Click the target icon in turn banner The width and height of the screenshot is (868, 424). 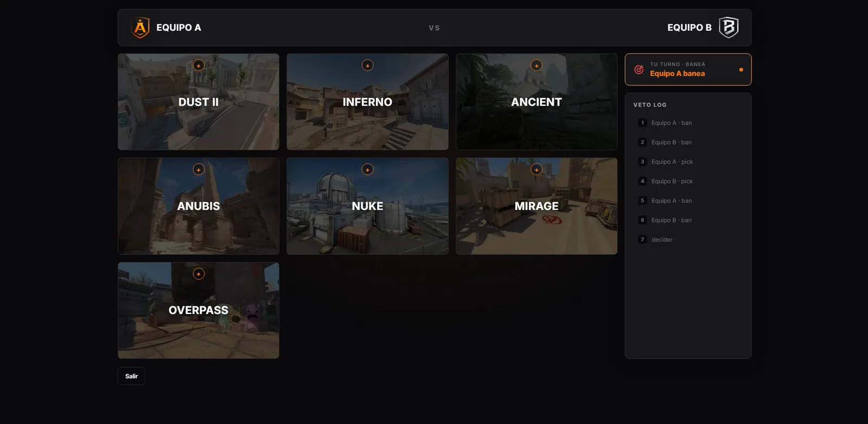[x=639, y=69]
